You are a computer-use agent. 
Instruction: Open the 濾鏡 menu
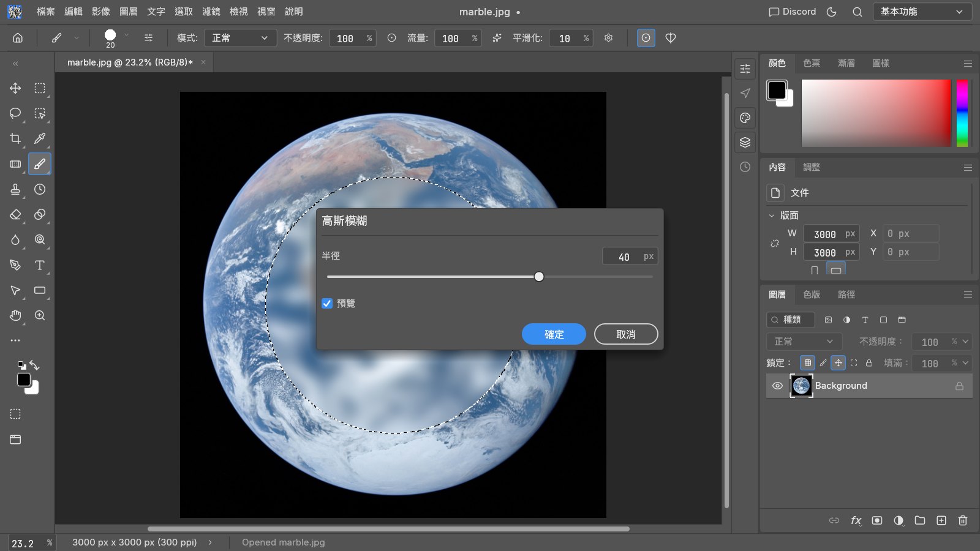[x=211, y=12]
